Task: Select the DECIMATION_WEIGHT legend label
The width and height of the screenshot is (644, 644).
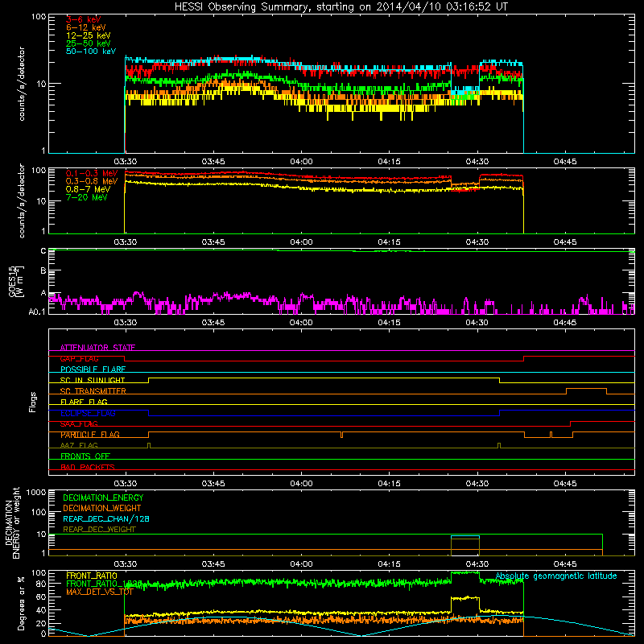Action: click(102, 508)
